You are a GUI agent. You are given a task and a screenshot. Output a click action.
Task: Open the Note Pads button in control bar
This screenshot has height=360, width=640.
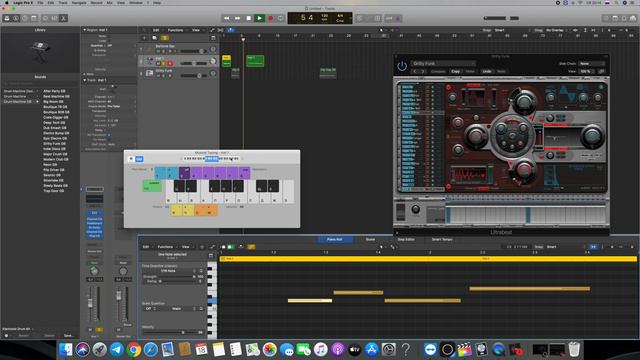[x=615, y=18]
